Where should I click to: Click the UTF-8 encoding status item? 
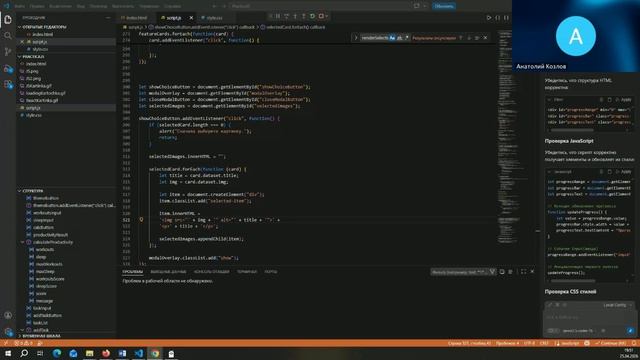529,343
